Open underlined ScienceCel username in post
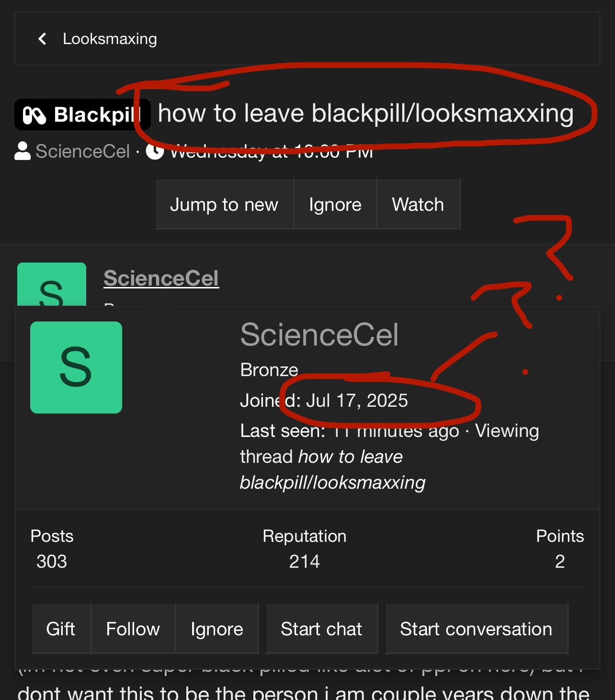615x700 pixels. [161, 278]
